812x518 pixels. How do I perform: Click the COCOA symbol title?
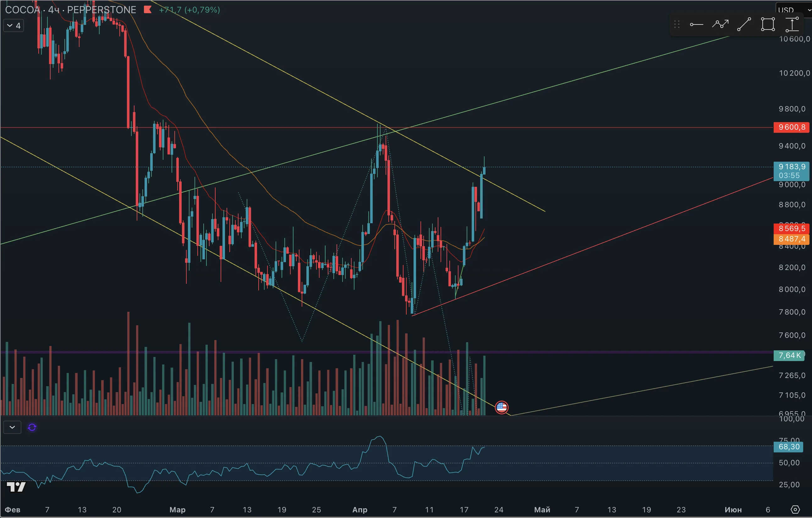pos(23,10)
